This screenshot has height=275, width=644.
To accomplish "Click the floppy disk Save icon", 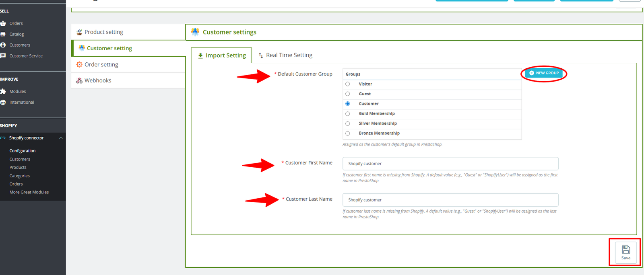I will point(626,250).
